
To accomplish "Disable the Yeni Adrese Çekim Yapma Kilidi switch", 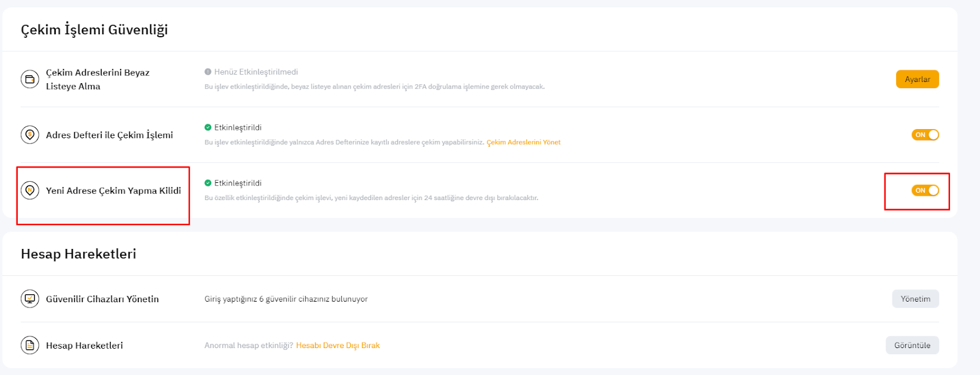I will [x=925, y=190].
